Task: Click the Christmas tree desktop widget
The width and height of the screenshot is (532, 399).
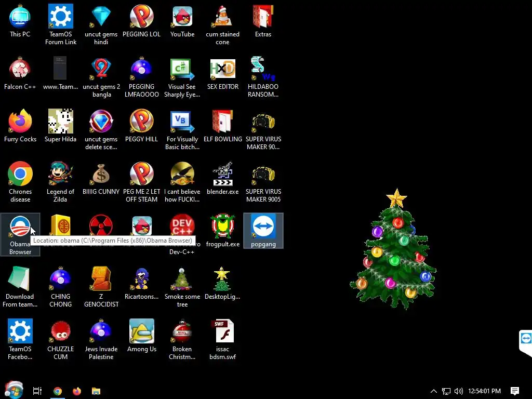Action: tap(394, 249)
